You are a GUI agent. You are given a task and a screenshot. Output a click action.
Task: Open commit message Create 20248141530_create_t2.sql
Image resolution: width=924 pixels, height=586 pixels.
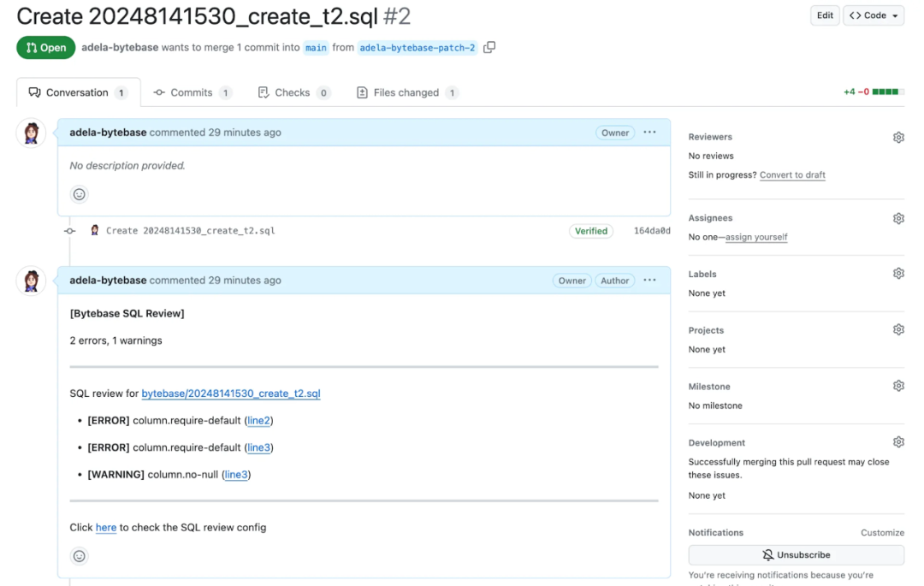click(190, 231)
